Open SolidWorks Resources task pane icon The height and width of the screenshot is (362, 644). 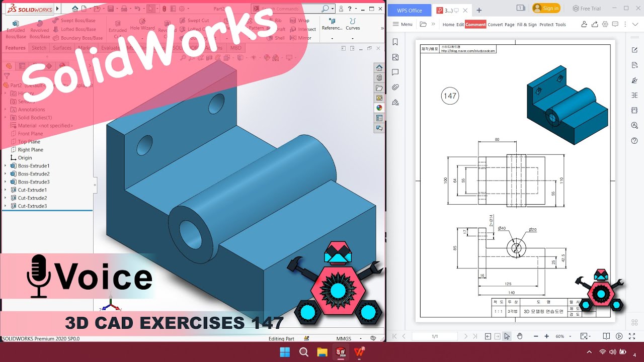point(379,68)
